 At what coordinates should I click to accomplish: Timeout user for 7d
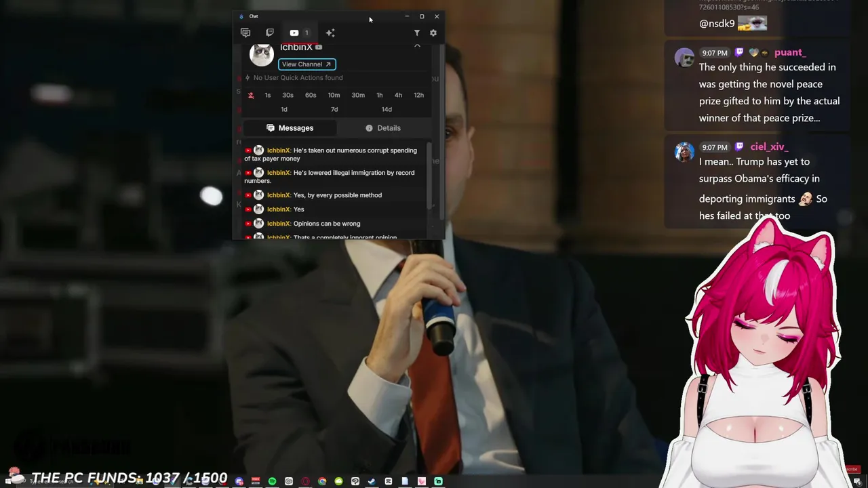[334, 109]
